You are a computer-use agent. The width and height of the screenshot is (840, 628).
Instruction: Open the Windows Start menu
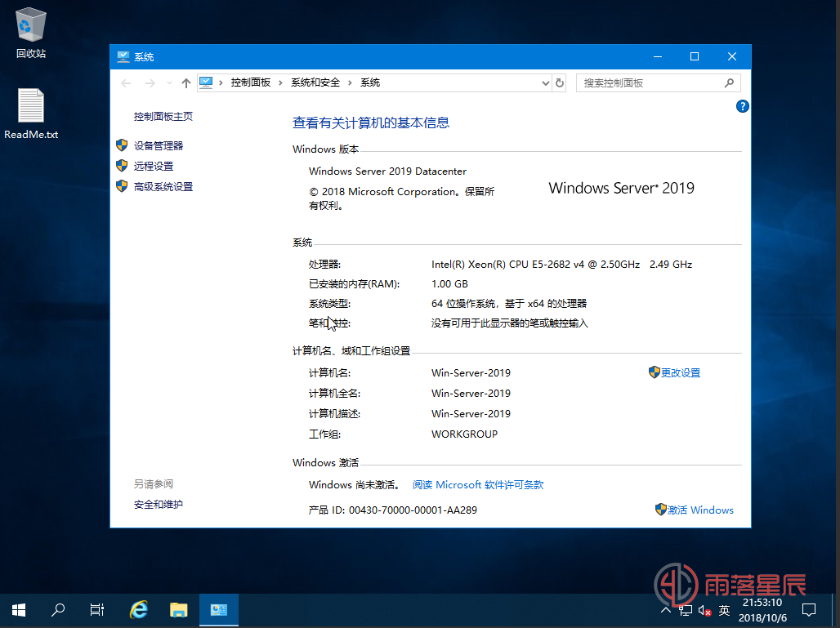[19, 610]
